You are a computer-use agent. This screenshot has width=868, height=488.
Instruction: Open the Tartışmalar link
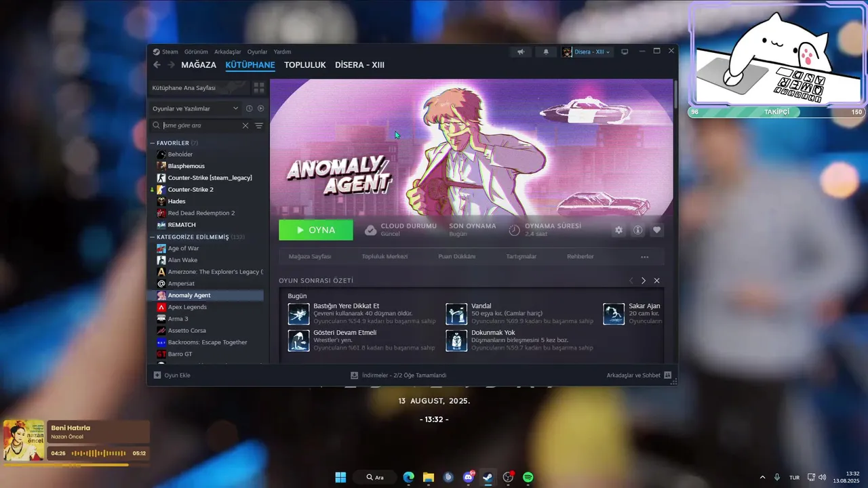(521, 257)
